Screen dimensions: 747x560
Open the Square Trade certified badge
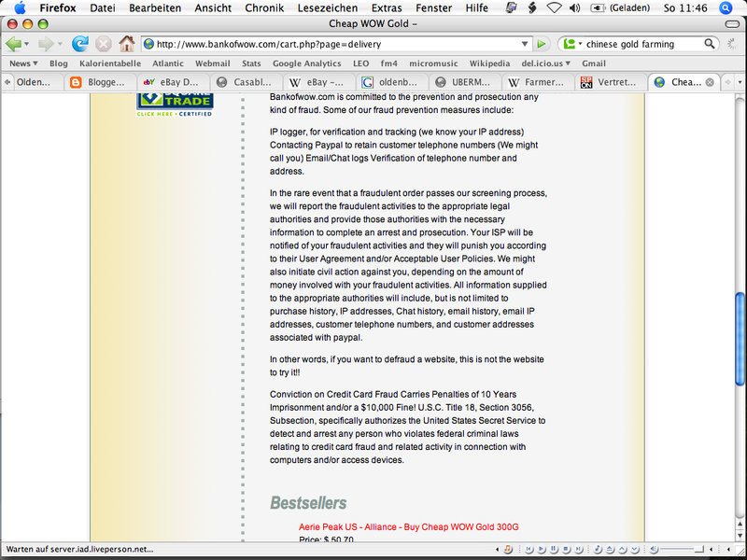click(175, 105)
